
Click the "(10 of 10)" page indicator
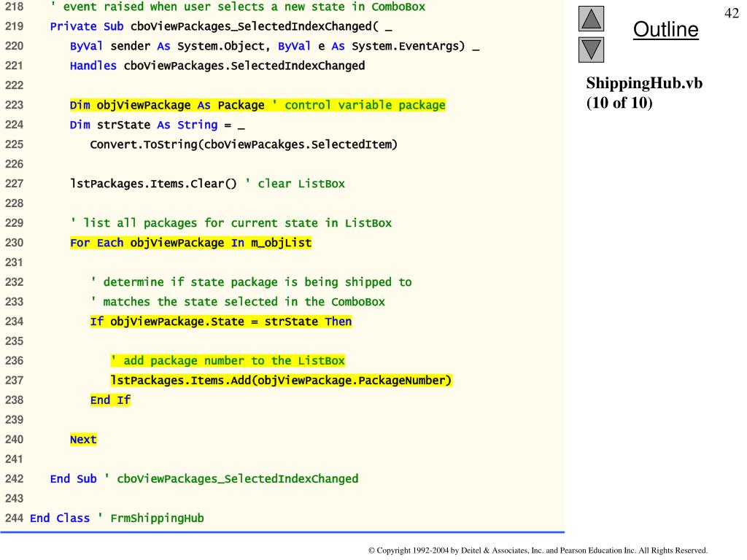pyautogui.click(x=619, y=103)
